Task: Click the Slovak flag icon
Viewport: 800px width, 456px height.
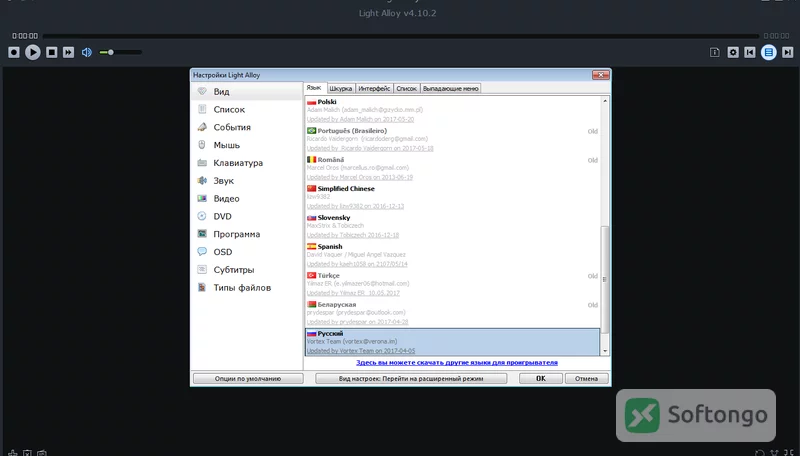Action: click(x=311, y=217)
